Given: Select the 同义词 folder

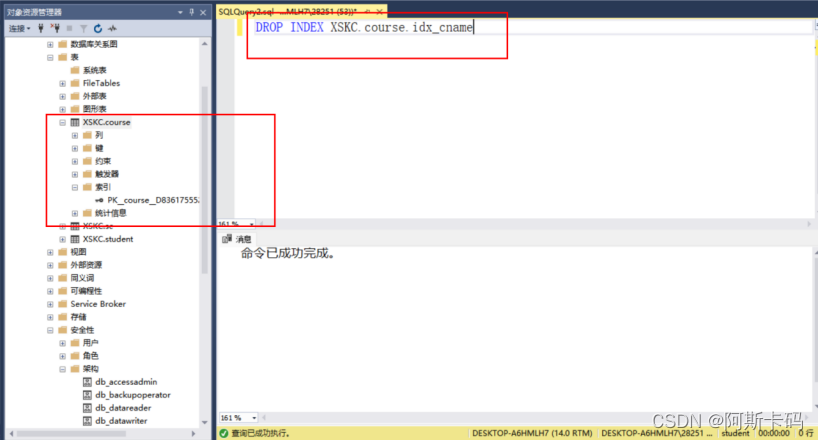Looking at the screenshot, I should 82,278.
